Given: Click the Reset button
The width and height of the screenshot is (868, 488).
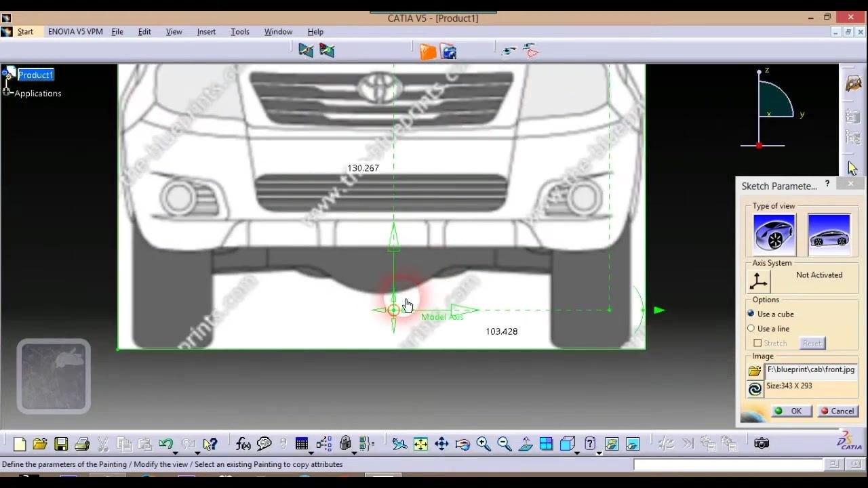Looking at the screenshot, I should 812,343.
